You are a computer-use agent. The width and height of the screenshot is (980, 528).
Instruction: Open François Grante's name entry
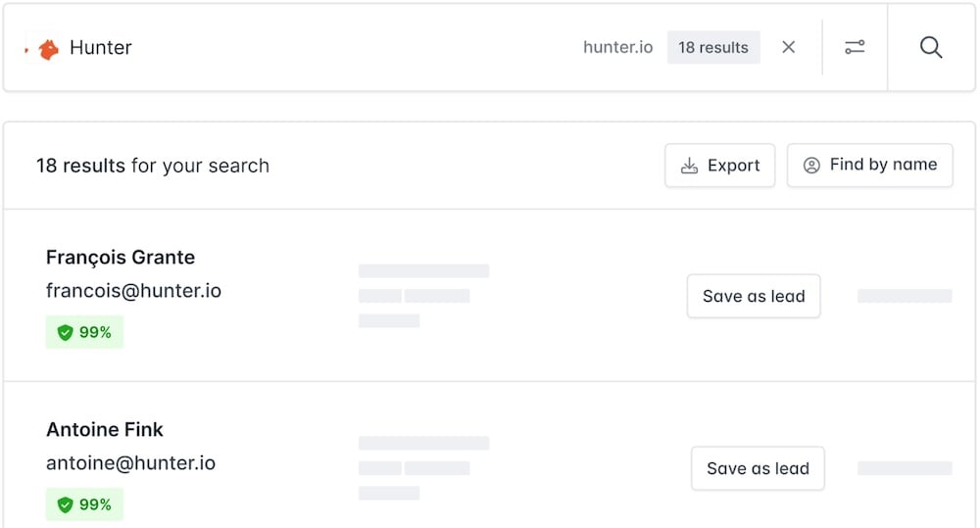pos(121,258)
